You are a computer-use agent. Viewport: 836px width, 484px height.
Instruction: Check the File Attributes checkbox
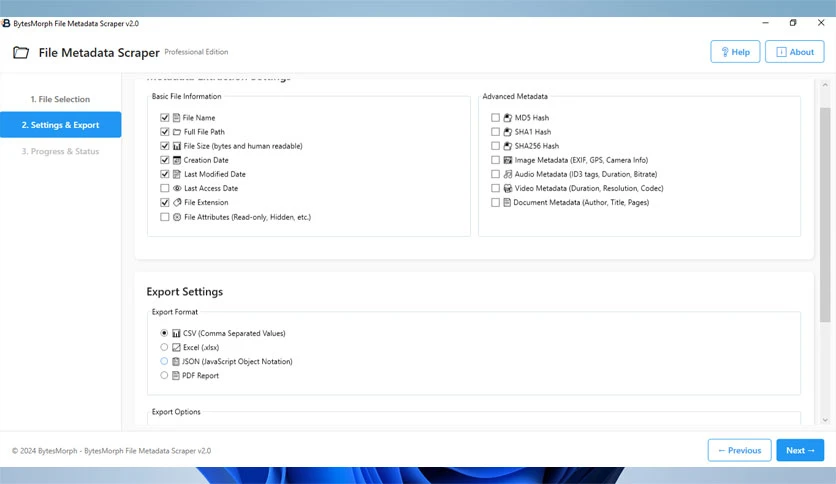click(x=165, y=217)
